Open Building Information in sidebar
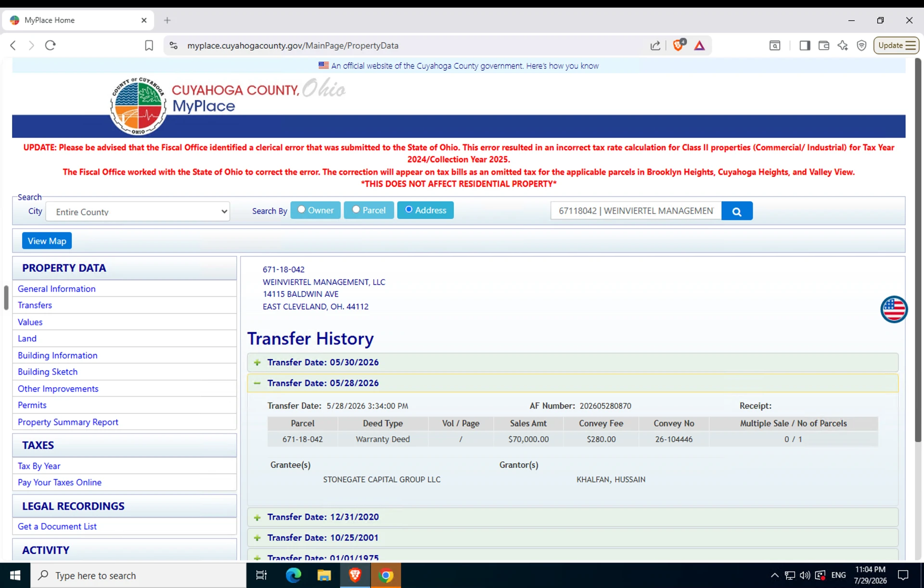Image resolution: width=924 pixels, height=588 pixels. point(57,355)
